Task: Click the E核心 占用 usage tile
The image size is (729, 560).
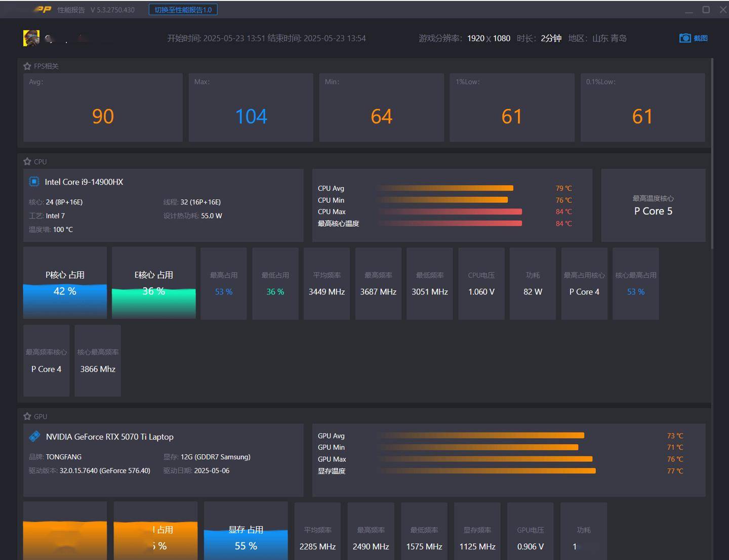Action: point(153,283)
